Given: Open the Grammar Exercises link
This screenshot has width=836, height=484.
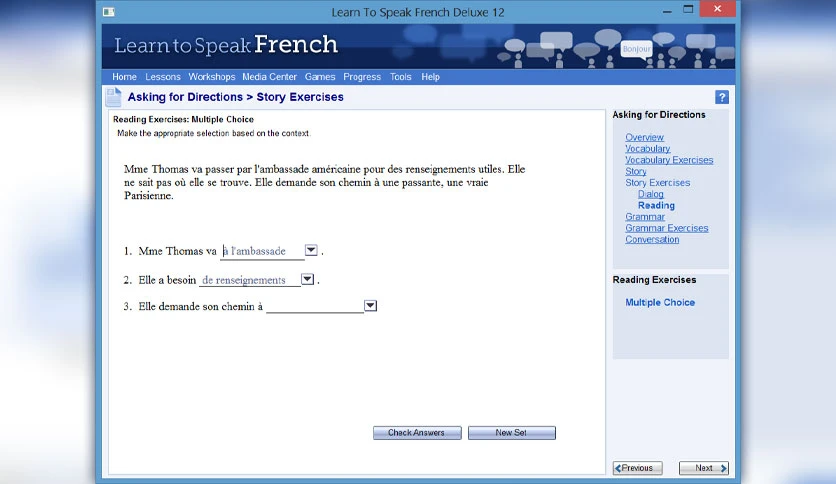Looking at the screenshot, I should [x=666, y=228].
